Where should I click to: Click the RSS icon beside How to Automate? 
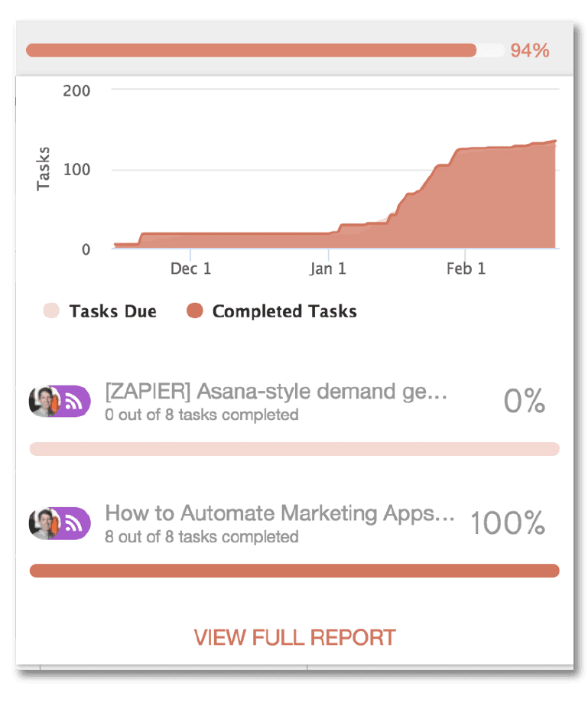pos(74,523)
